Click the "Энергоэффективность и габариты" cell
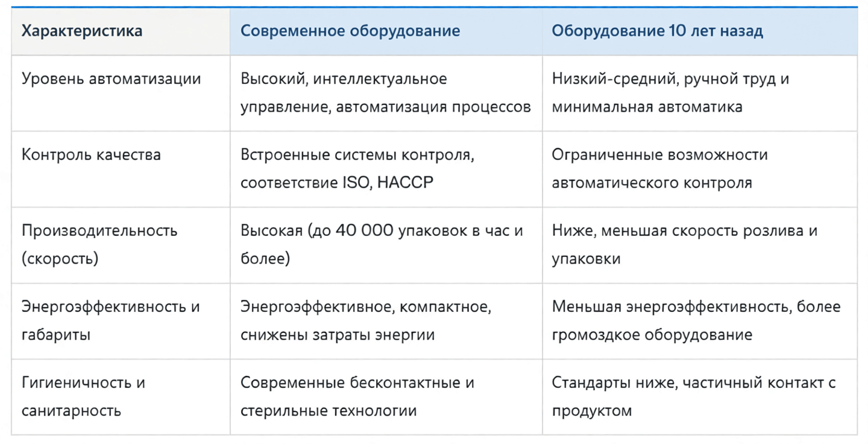 [x=110, y=320]
